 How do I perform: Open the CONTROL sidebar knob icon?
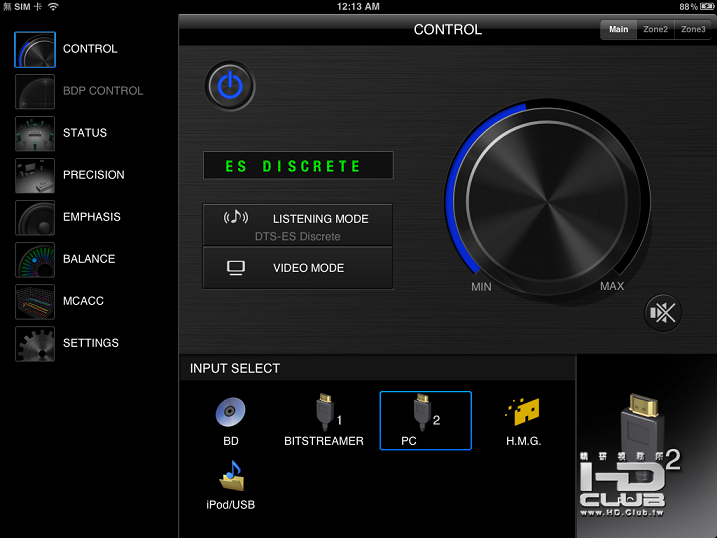coord(35,49)
